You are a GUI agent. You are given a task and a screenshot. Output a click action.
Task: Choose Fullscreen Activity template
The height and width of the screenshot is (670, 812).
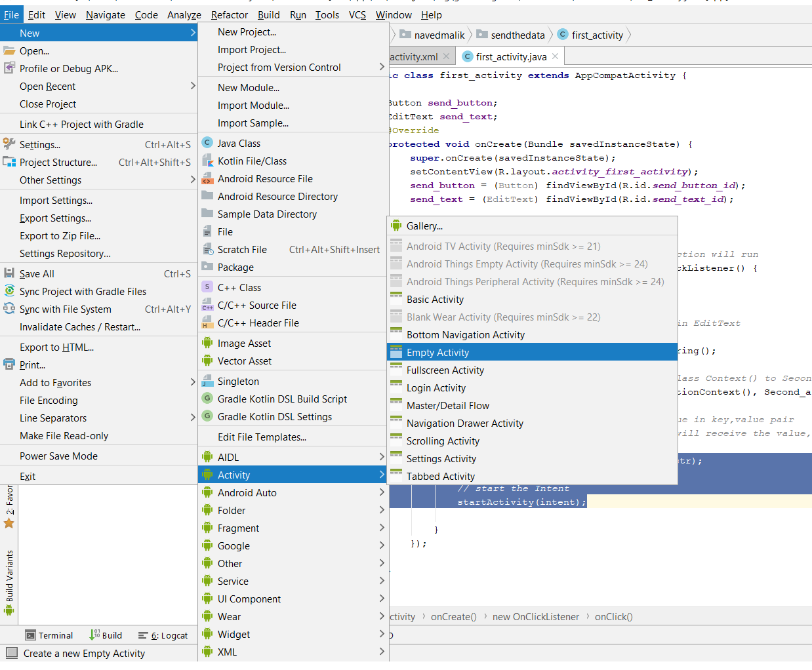pyautogui.click(x=533, y=370)
